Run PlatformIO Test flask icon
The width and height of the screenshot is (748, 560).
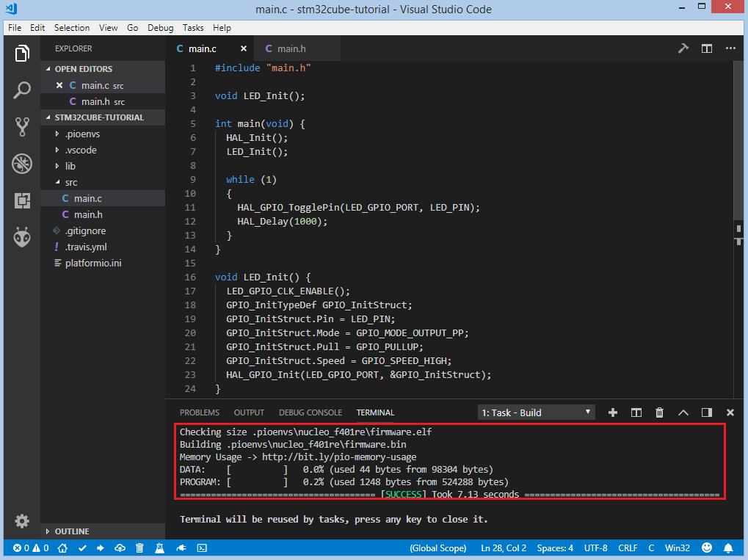(159, 548)
